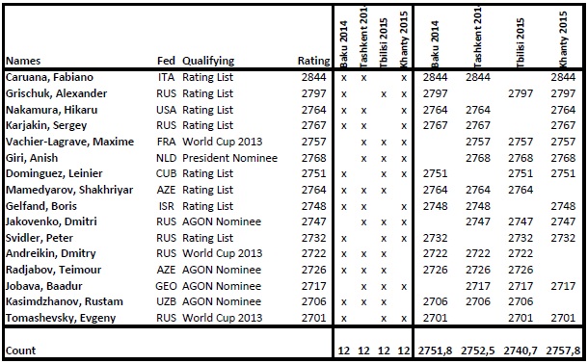Viewport: 588px width, 364px height.
Task: Click the 2757,8 Khanty average cell
Action: [563, 351]
